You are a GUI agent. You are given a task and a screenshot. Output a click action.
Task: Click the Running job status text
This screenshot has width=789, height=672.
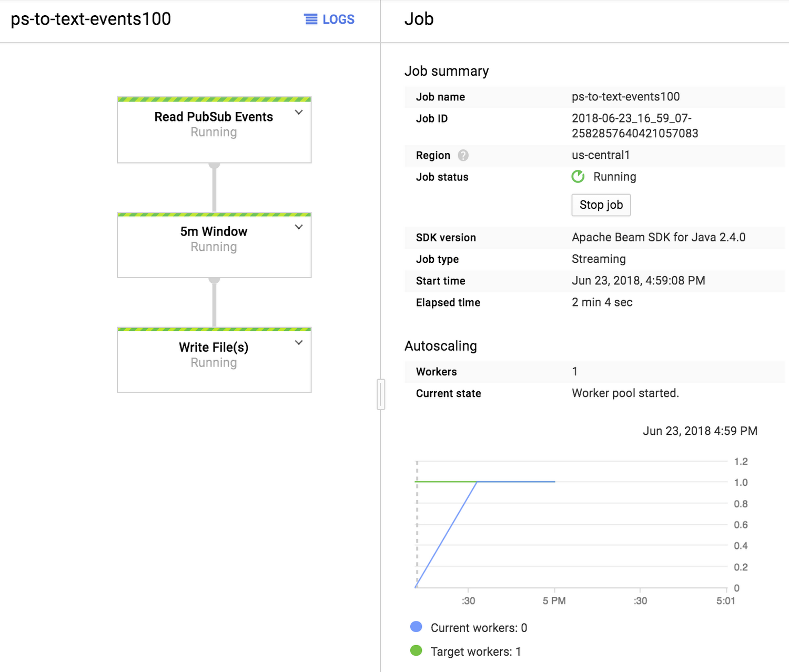[615, 177]
